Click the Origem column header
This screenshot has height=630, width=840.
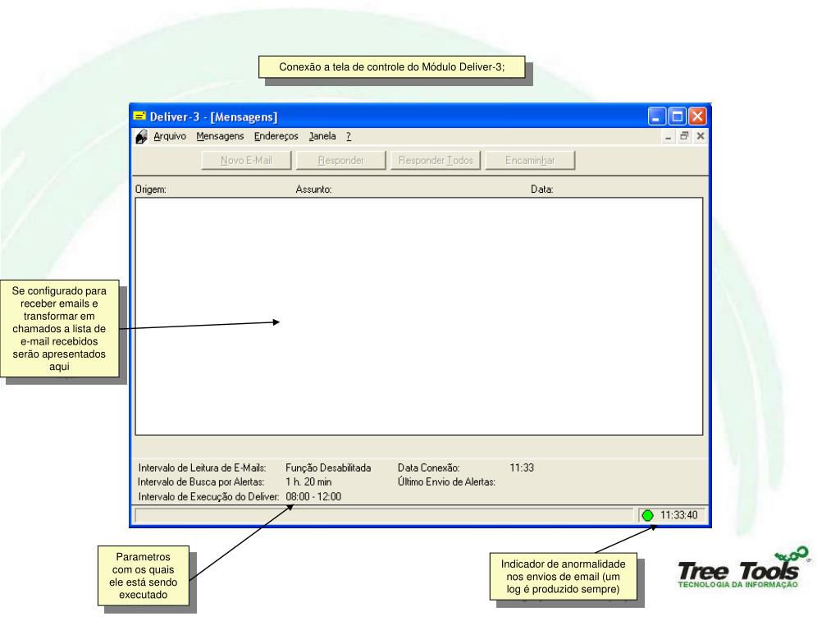pos(151,189)
